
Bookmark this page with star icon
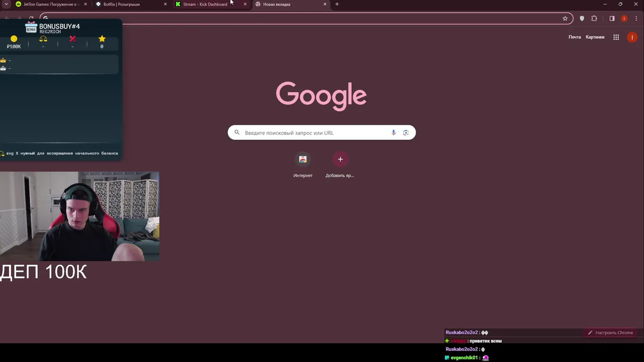[565, 19]
